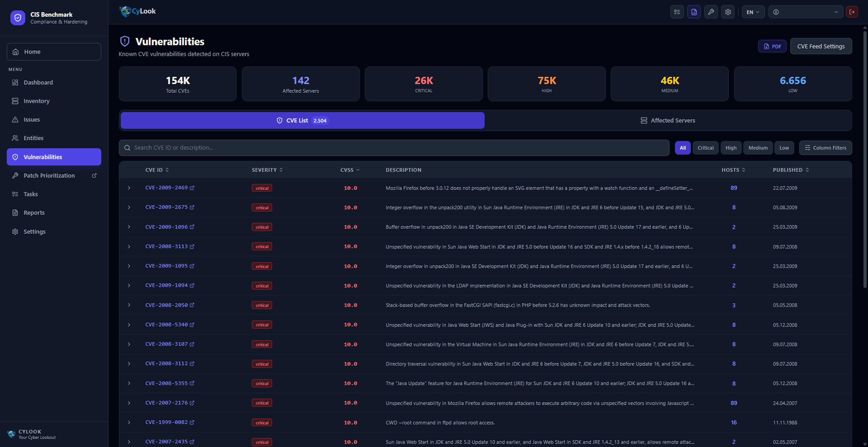Click the red logout icon

852,12
